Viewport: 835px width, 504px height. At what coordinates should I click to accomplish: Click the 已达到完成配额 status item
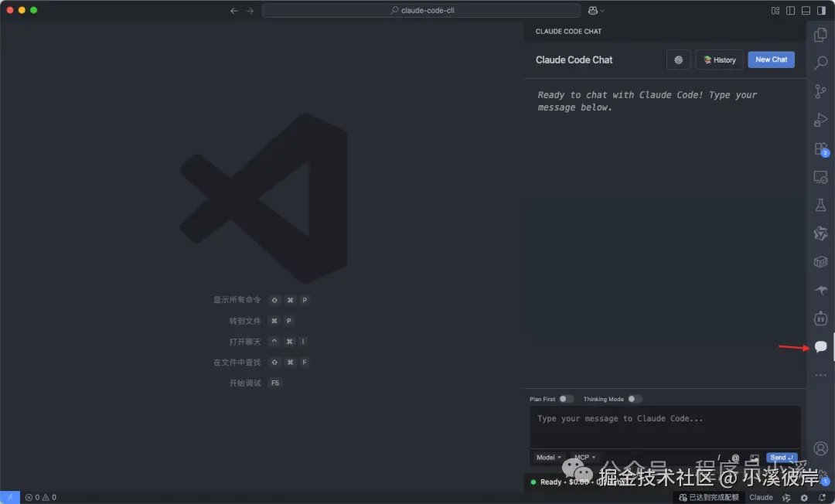pos(709,498)
